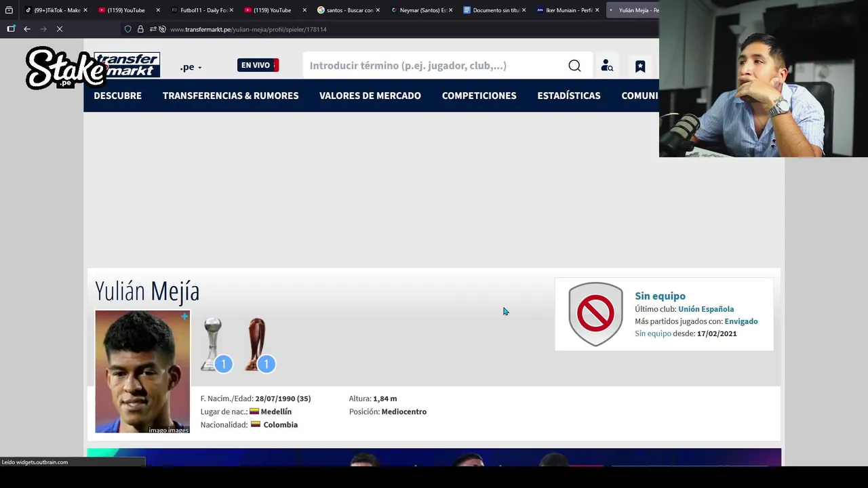This screenshot has height=488, width=868.
Task: Click the Firefox back arrow
Action: pyautogui.click(x=27, y=29)
